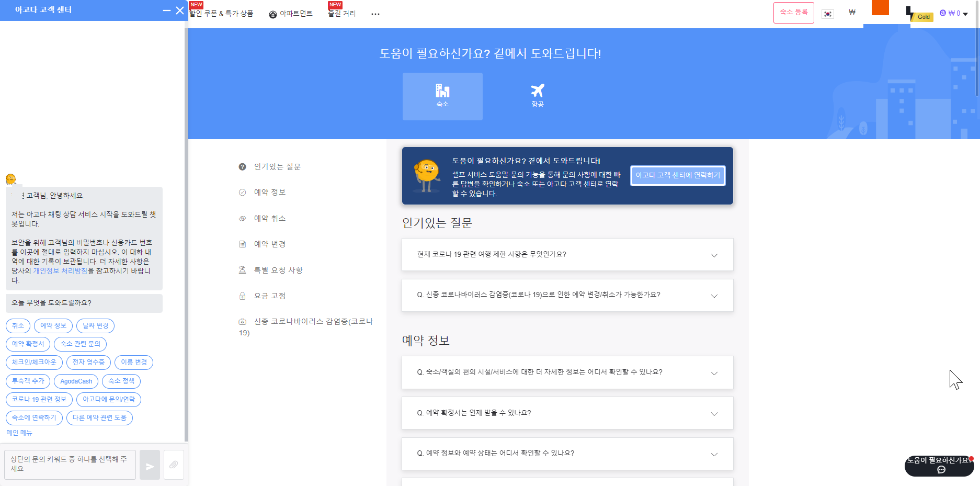
Task: Open the ₩ currency selector
Action: click(x=852, y=13)
